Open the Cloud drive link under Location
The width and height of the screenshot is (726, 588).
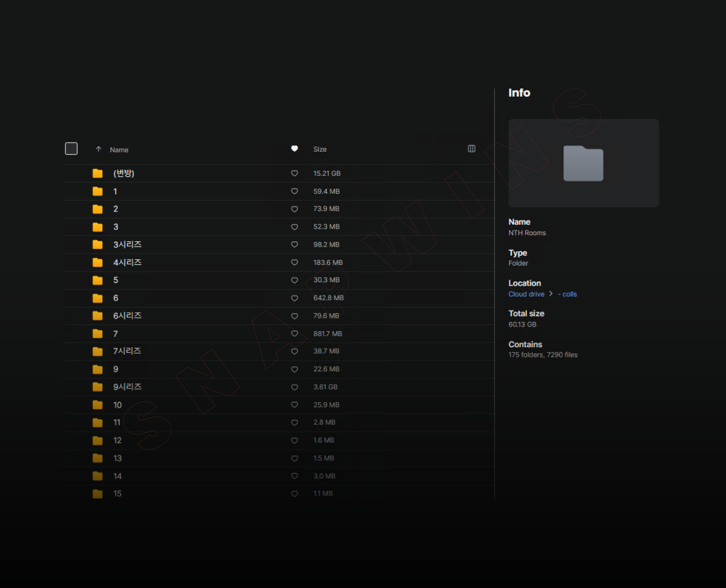[x=526, y=294]
